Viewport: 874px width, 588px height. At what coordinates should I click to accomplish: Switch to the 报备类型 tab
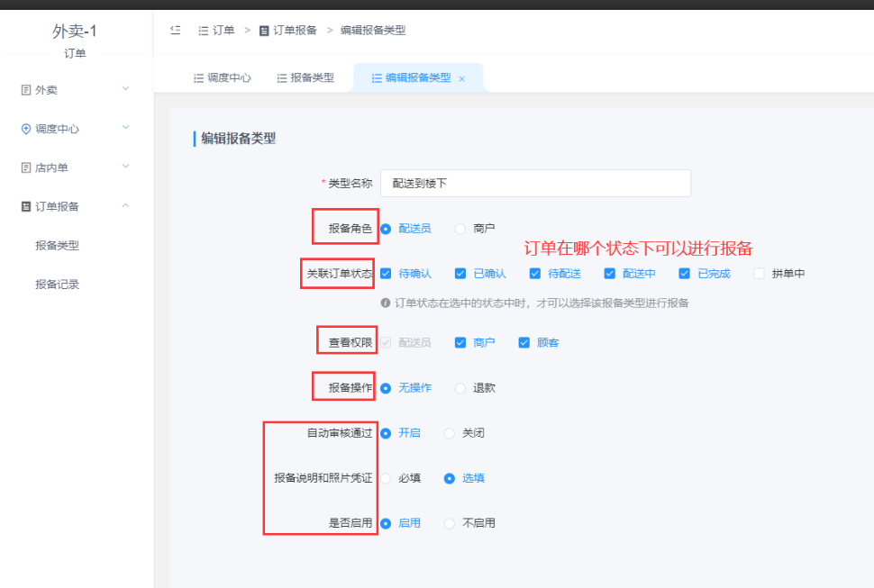tap(306, 78)
